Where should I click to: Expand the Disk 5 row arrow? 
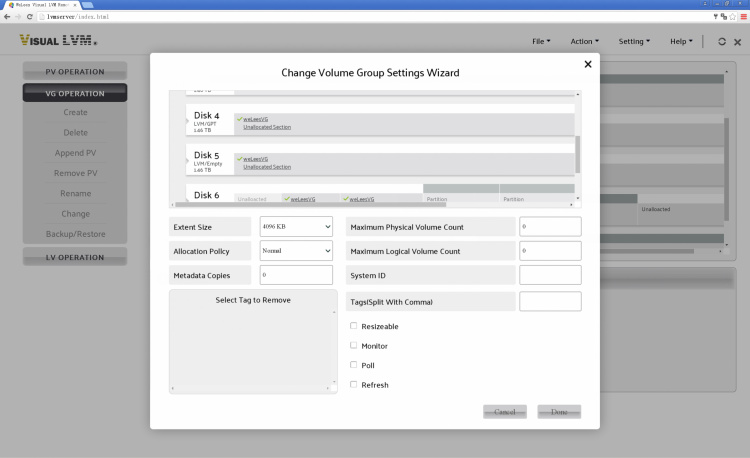[188, 161]
